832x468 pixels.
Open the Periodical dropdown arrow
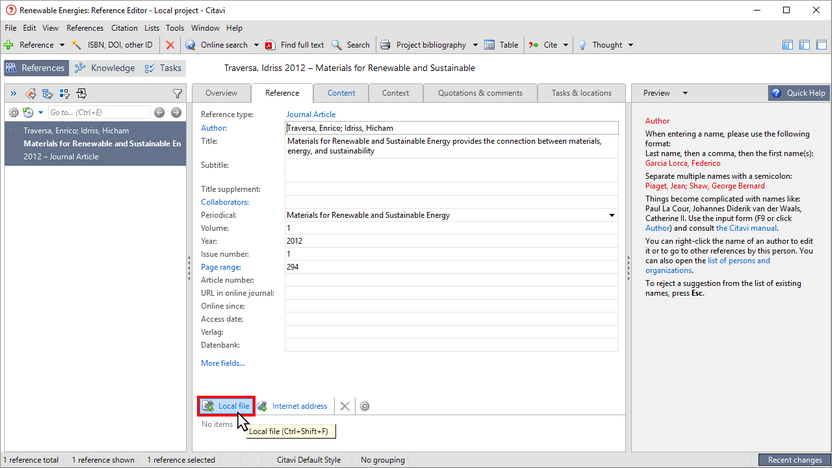(x=612, y=215)
